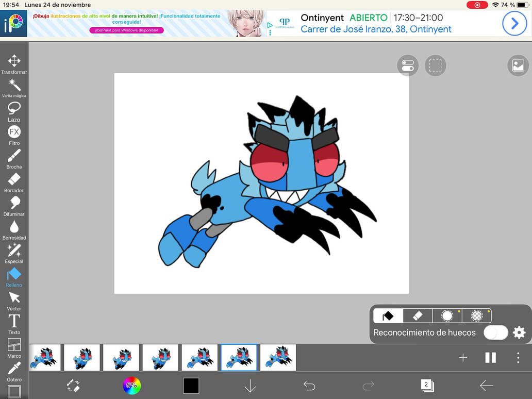Select the seventh animation frame thumbnail
Viewport: 532px width, 399px height.
click(278, 358)
